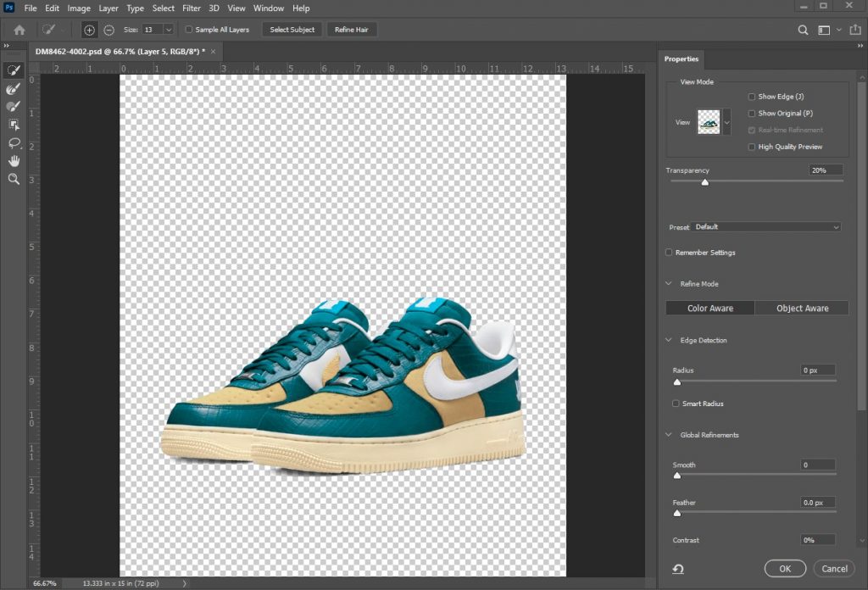
Task: Open the Help menu
Action: 301,8
